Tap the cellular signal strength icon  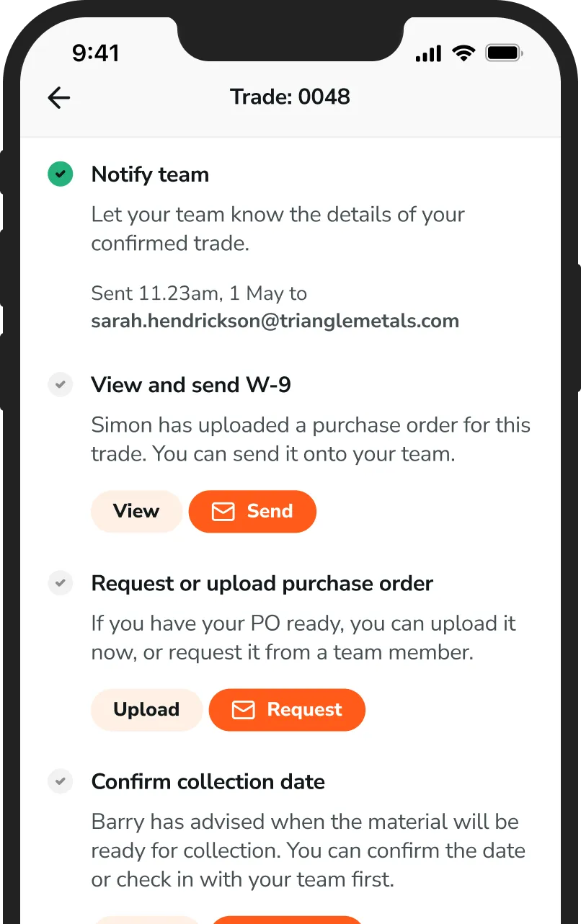pyautogui.click(x=428, y=53)
